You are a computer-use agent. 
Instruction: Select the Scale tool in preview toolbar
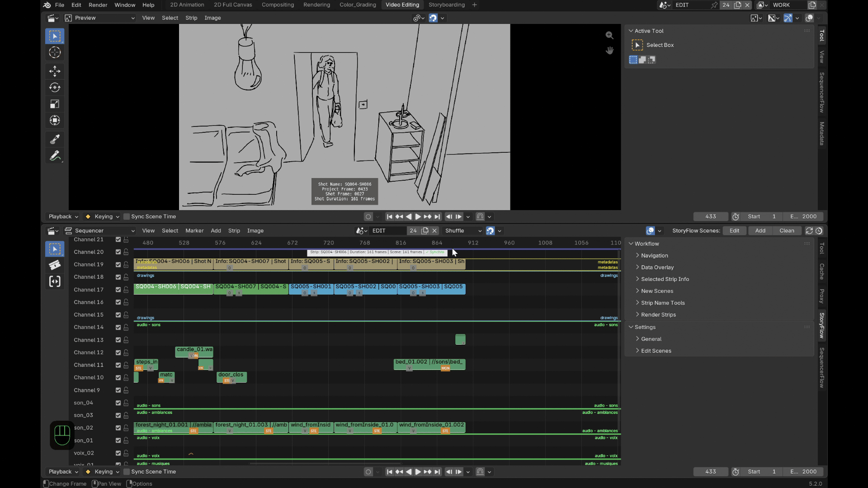pyautogui.click(x=55, y=104)
